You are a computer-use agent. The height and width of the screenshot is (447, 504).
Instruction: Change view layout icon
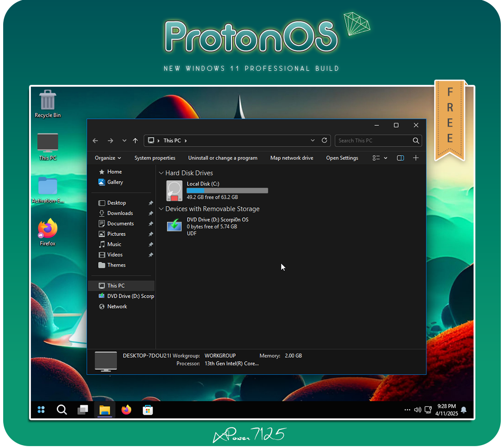coord(376,158)
